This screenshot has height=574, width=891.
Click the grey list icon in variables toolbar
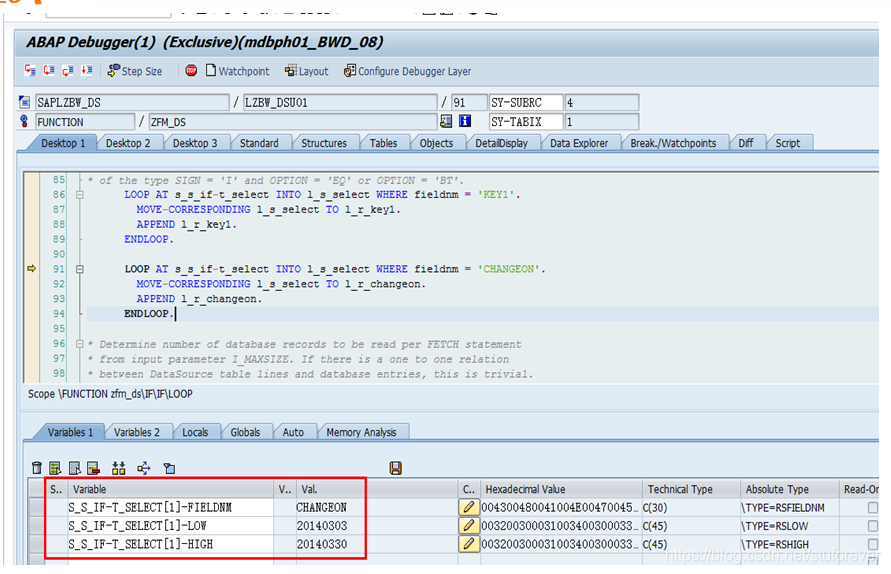74,468
